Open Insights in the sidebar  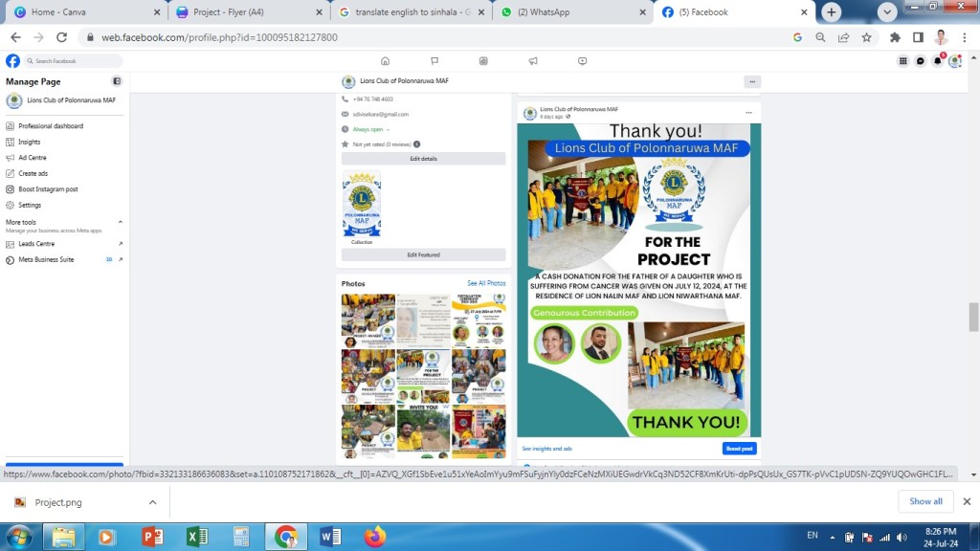pyautogui.click(x=29, y=142)
